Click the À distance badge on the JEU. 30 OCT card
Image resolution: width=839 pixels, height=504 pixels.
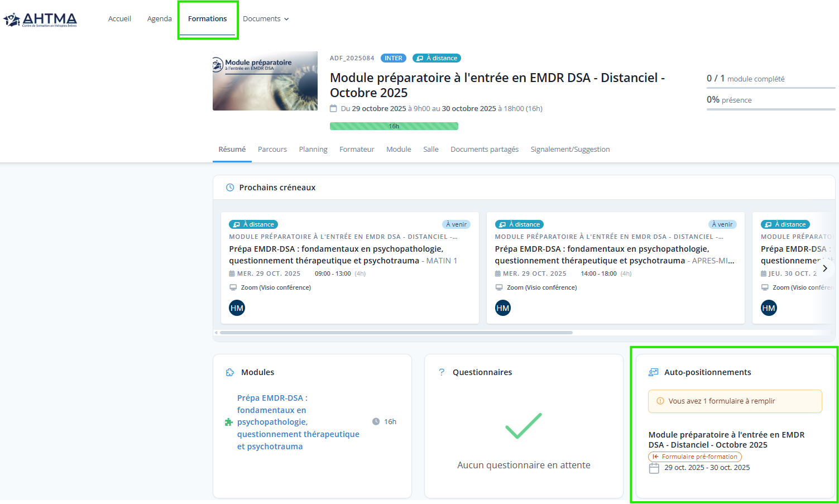point(785,224)
